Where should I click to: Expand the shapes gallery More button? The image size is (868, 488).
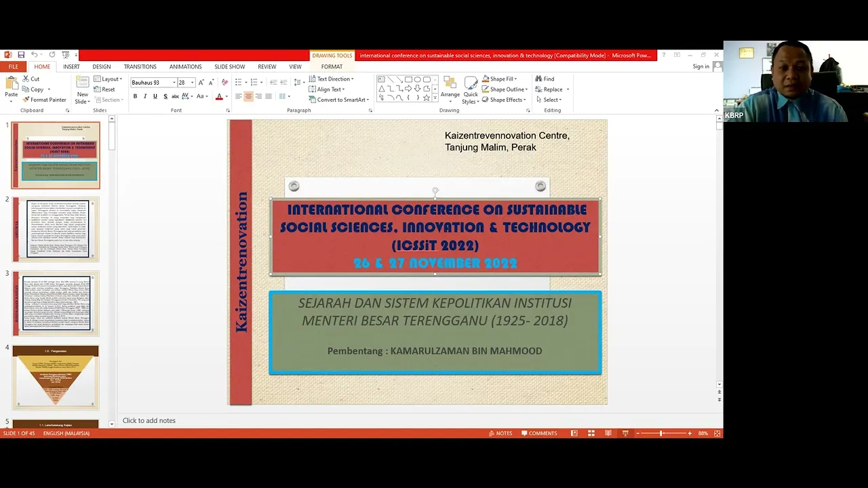[x=435, y=98]
